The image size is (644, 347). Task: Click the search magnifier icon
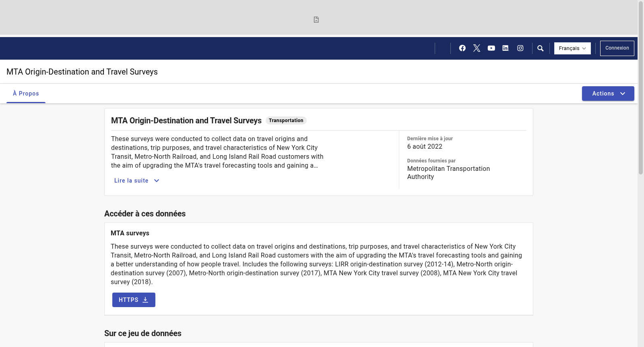tap(541, 48)
